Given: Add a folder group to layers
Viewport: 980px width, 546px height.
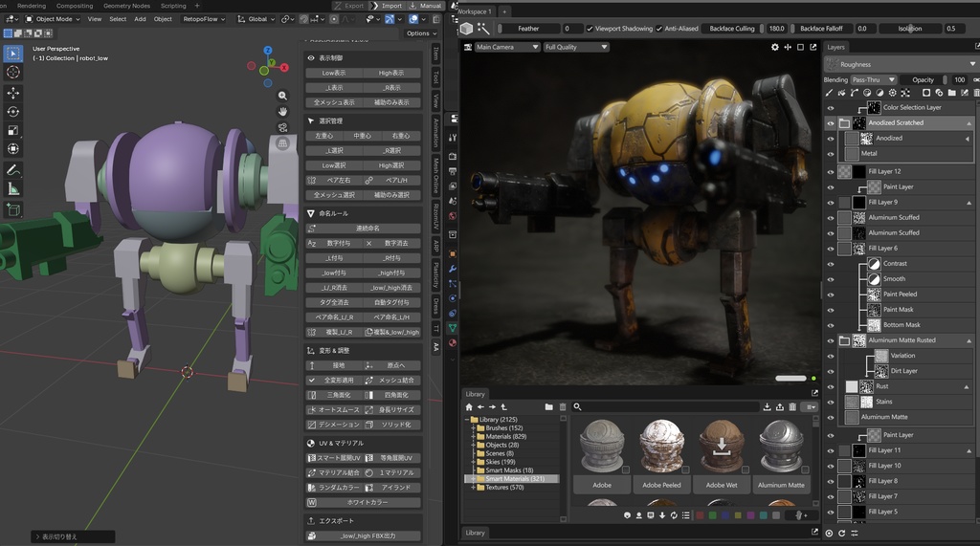Looking at the screenshot, I should pos(951,93).
